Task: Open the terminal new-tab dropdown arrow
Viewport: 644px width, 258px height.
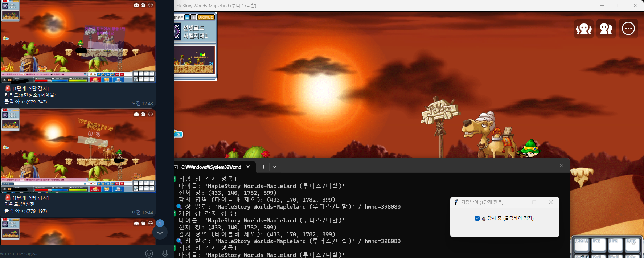Action: pos(274,167)
